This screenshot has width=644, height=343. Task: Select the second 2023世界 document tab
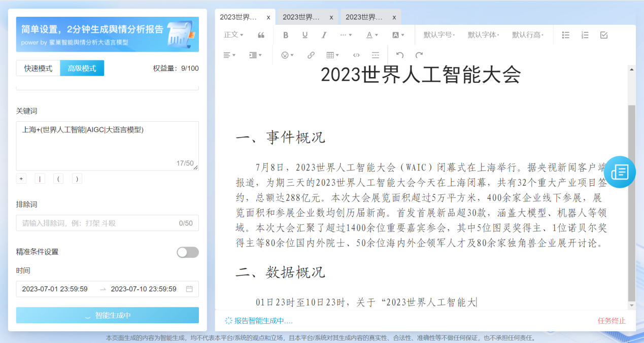tap(301, 17)
